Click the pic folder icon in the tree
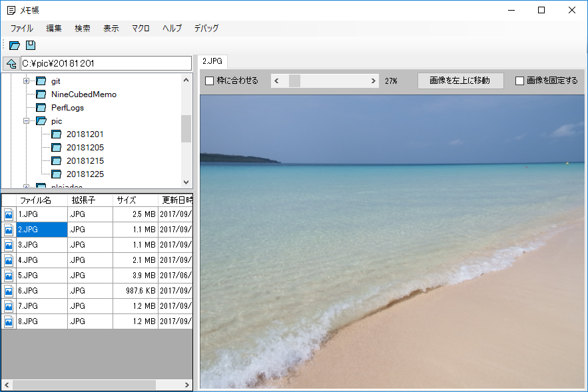The height and width of the screenshot is (392, 588). [41, 120]
